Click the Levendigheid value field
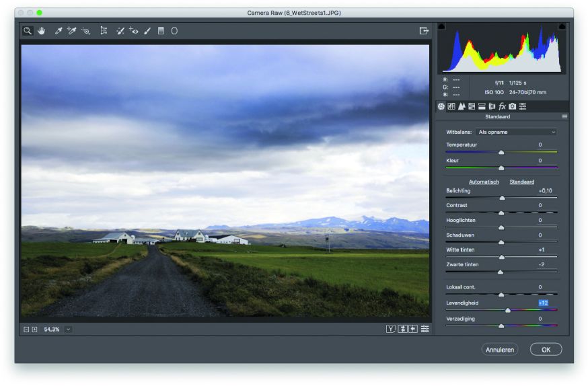Viewport: 588px width, 386px height. click(x=543, y=303)
